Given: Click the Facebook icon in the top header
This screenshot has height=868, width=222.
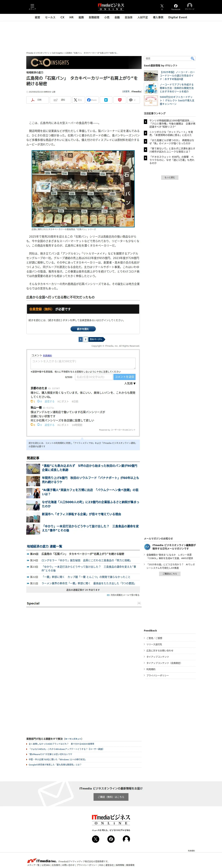Looking at the screenshot, I should click(175, 6).
